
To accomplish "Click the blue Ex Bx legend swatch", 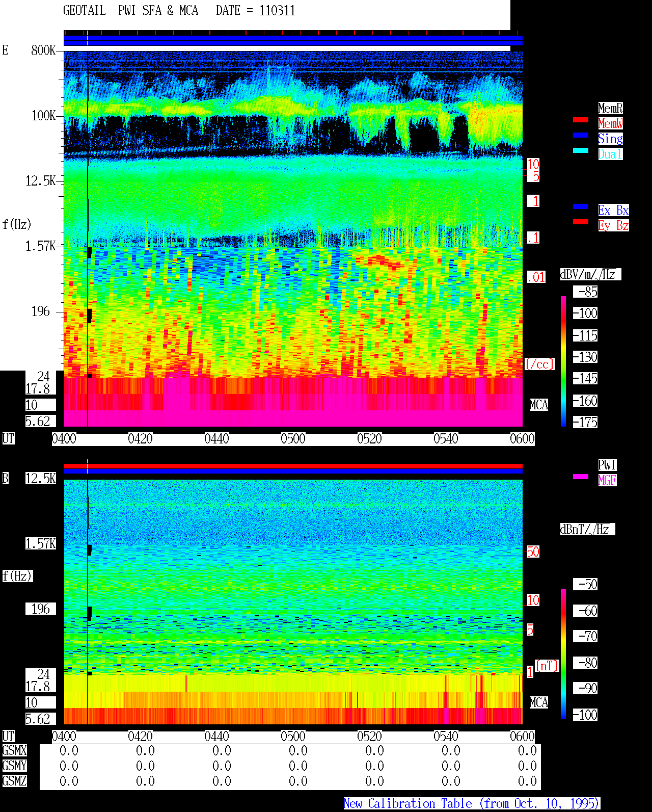I will 581,206.
